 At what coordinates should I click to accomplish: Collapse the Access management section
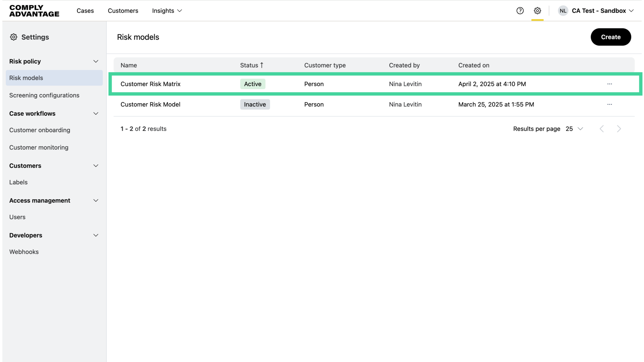[96, 200]
